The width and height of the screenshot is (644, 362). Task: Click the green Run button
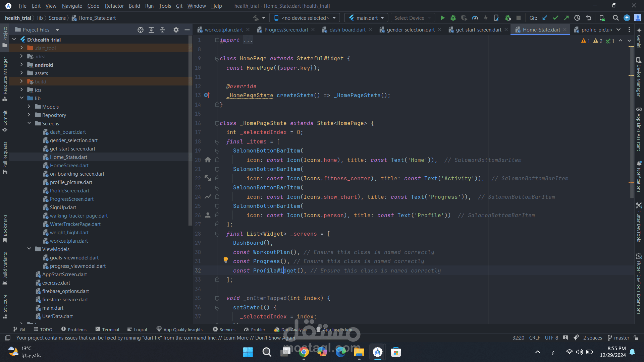point(442,18)
